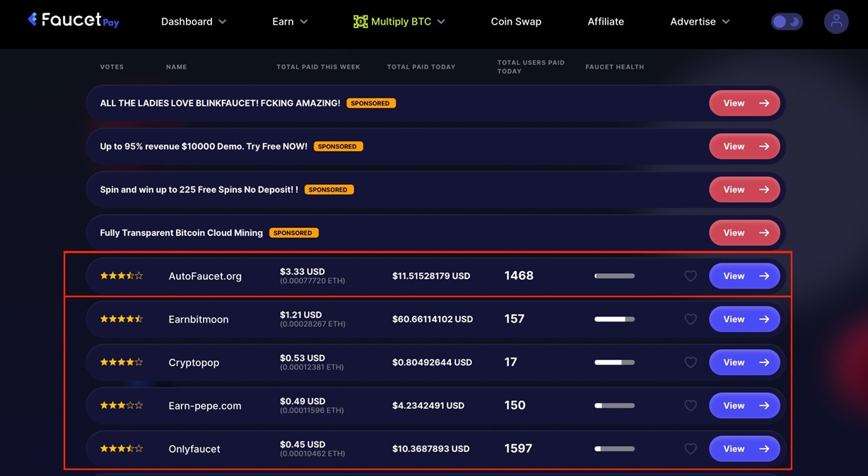This screenshot has height=476, width=868.
Task: Open the Affiliate menu item
Action: 606,22
